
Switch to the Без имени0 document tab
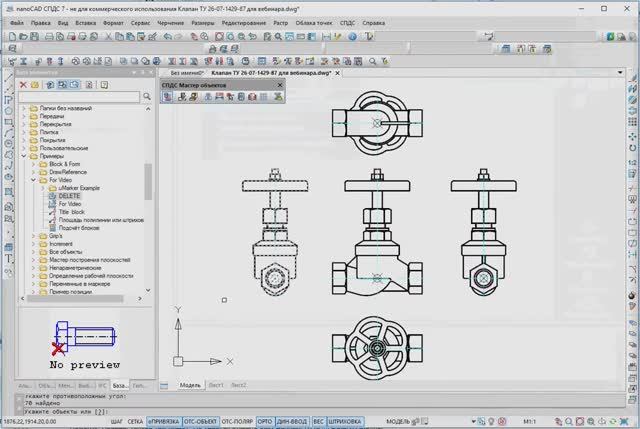coord(187,73)
